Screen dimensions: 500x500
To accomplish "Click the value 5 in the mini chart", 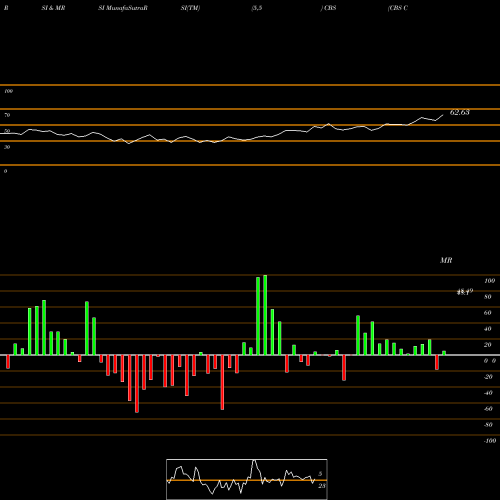I will [320, 474].
